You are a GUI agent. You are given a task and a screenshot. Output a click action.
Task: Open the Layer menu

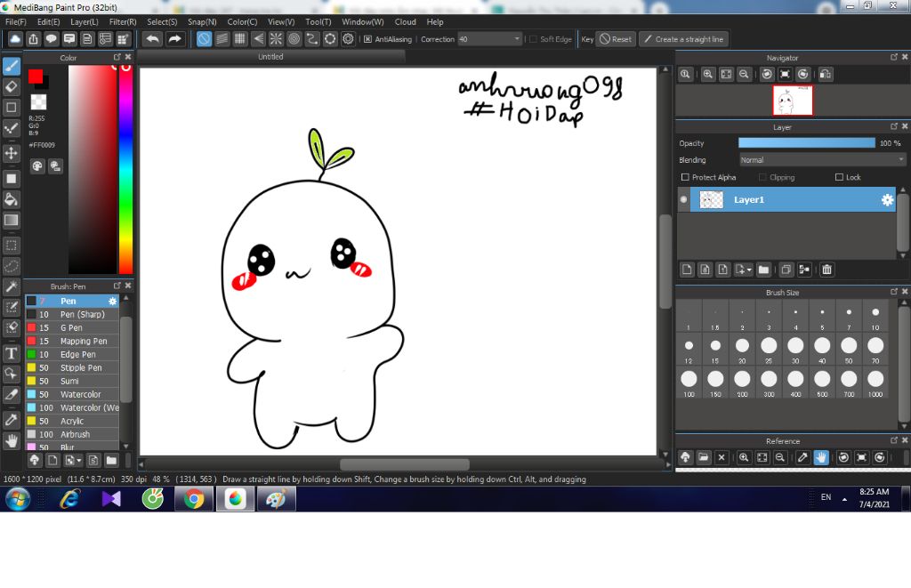[x=85, y=21]
